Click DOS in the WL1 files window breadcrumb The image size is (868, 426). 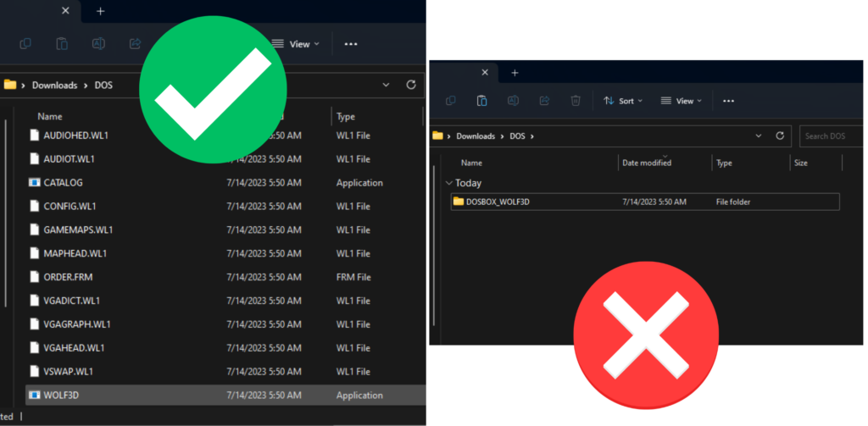tap(103, 86)
